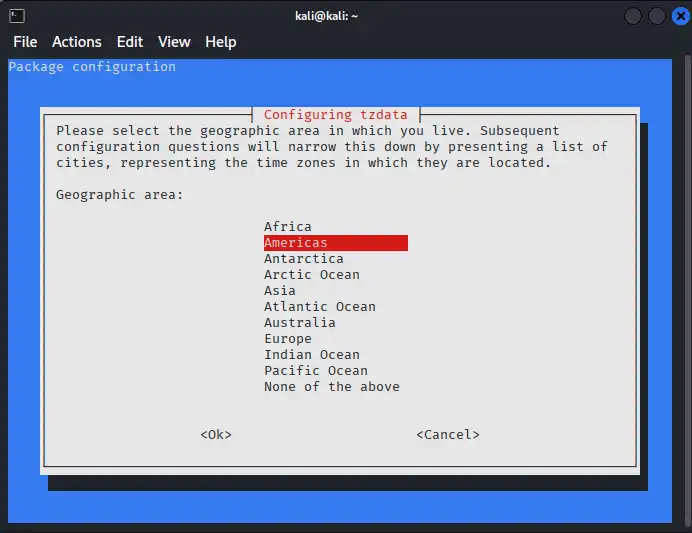692x533 pixels.
Task: Click the terminal vertical scrollbar
Action: (x=688, y=291)
